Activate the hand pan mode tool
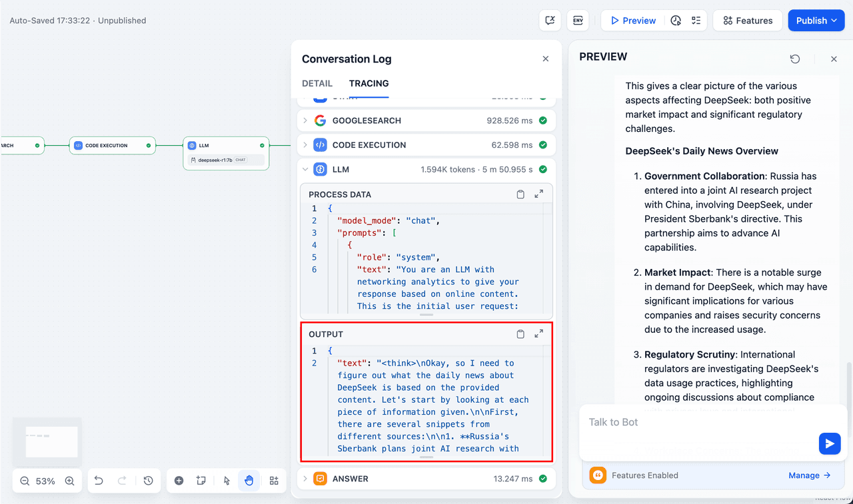The image size is (853, 504). pyautogui.click(x=249, y=481)
